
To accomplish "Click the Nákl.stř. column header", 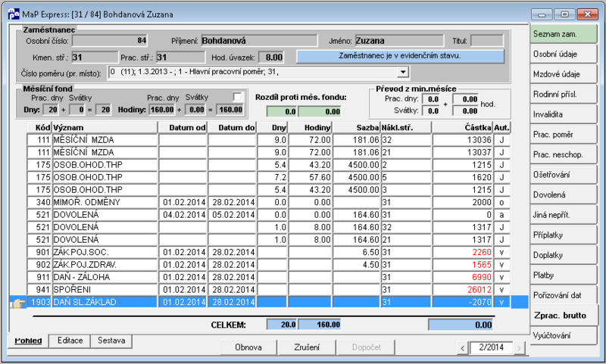I will point(406,127).
